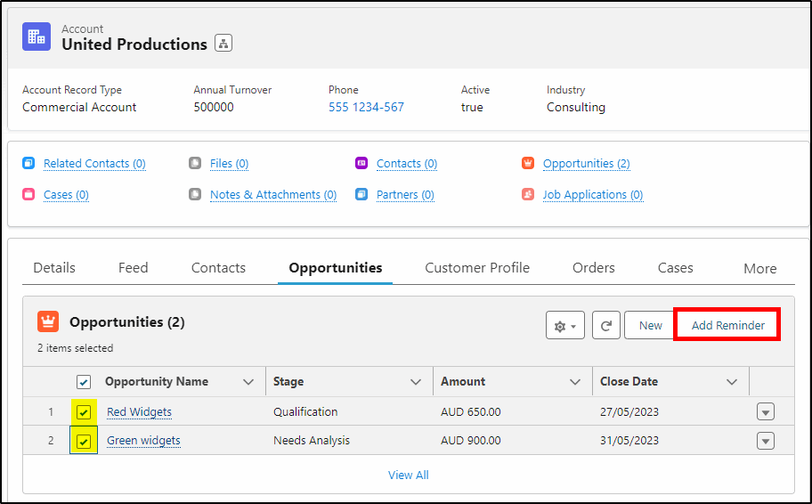Click the orange Opportunities crown icon in list header
The width and height of the screenshot is (812, 504).
pos(48,322)
